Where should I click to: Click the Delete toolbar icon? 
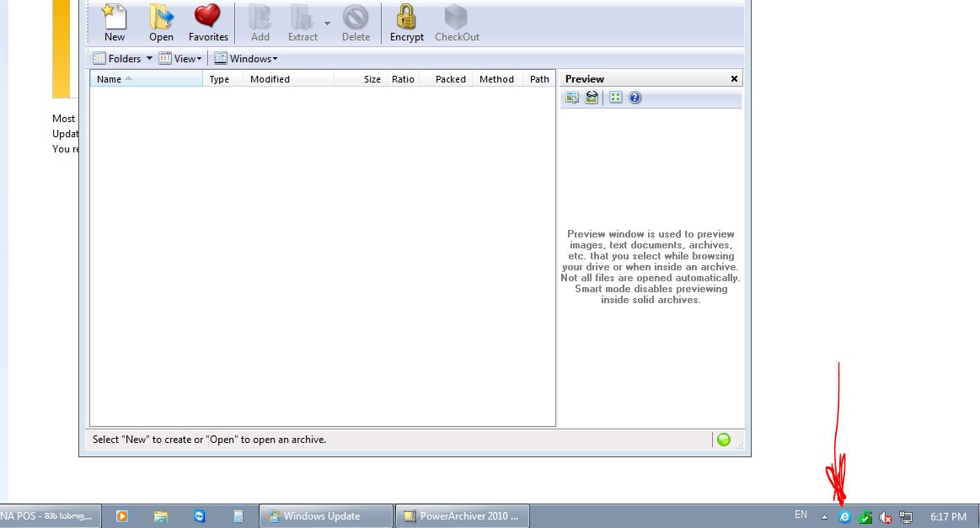[356, 23]
